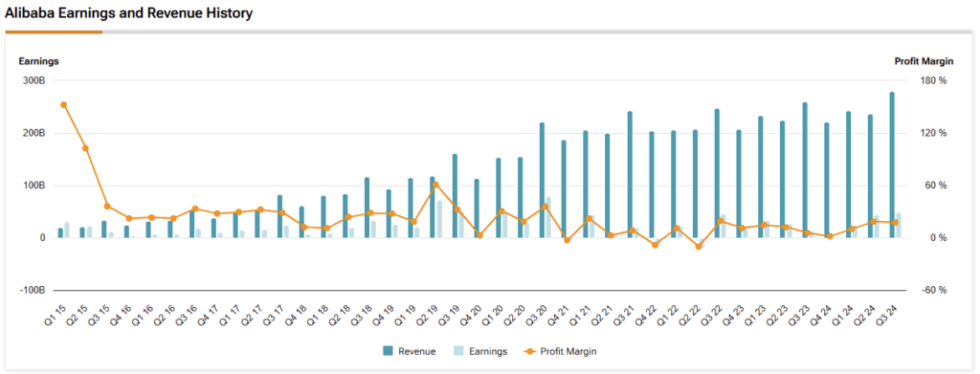The image size is (980, 374).
Task: Click the Alibaba Earnings and Revenue History title
Action: pyautogui.click(x=129, y=13)
